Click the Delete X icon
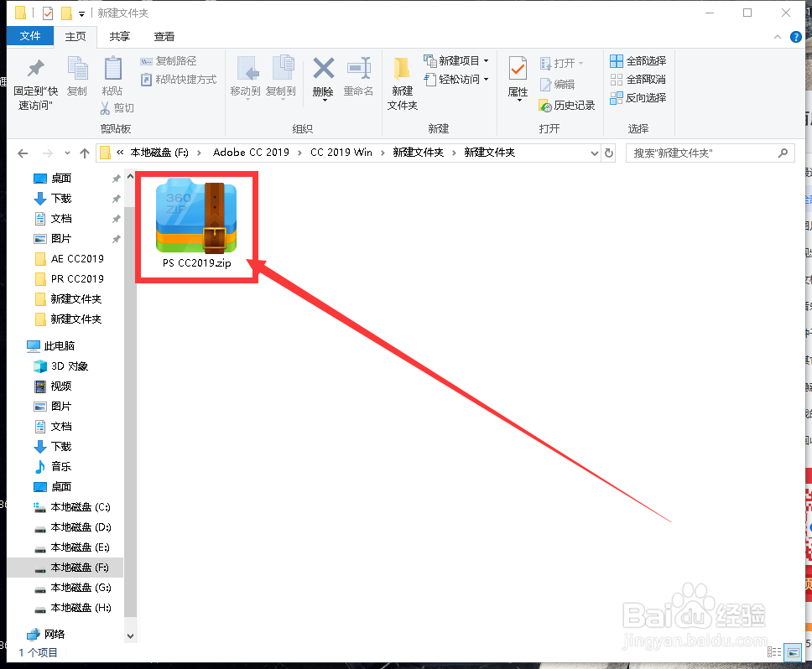Image resolution: width=812 pixels, height=669 pixels. [323, 68]
